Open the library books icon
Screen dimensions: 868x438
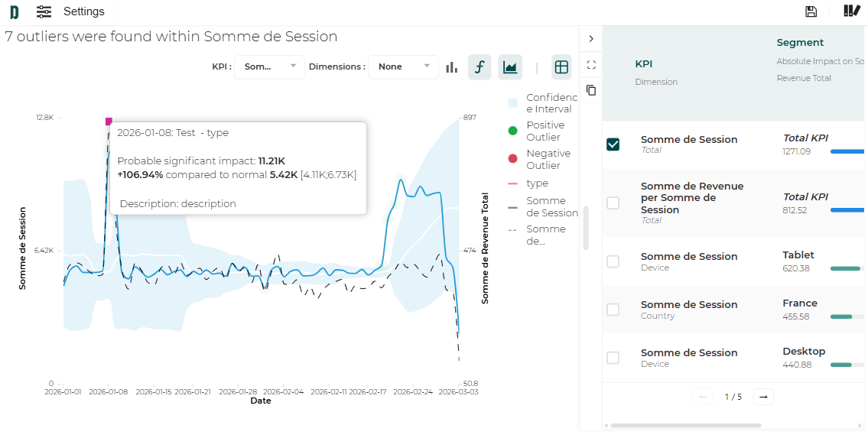[x=851, y=11]
